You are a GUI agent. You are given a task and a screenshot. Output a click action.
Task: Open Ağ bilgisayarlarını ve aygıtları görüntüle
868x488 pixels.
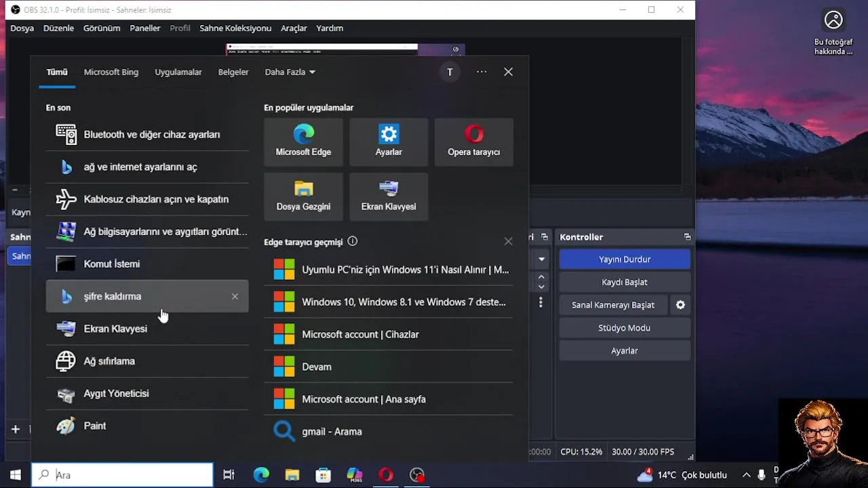coord(147,232)
